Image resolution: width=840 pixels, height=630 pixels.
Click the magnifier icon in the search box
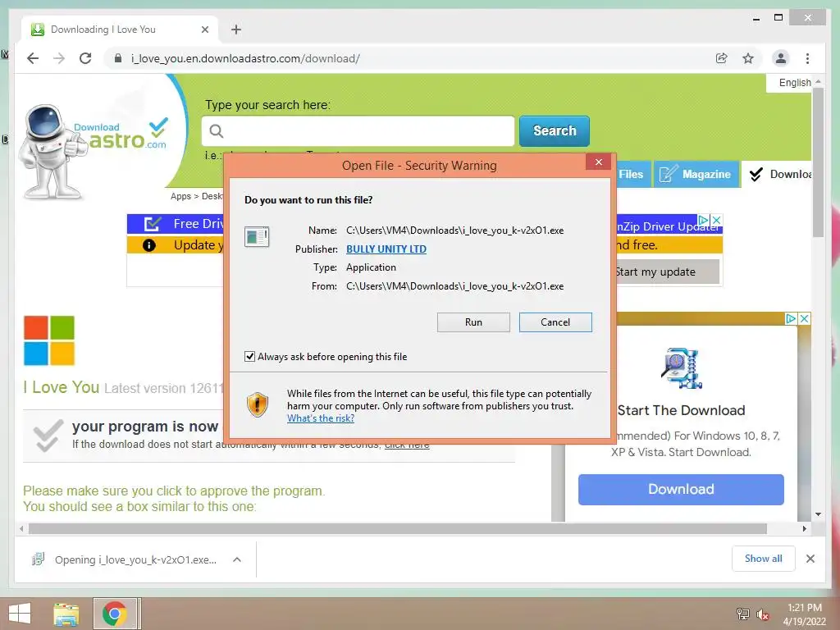[217, 130]
